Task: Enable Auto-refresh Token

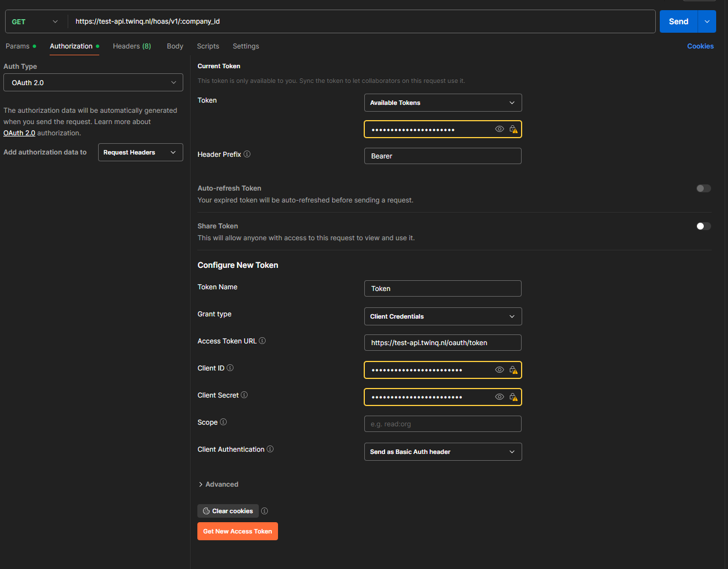Action: point(703,188)
